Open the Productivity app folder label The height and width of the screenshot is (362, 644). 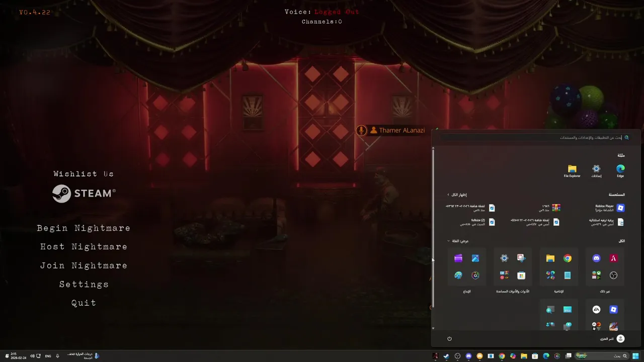point(559,291)
